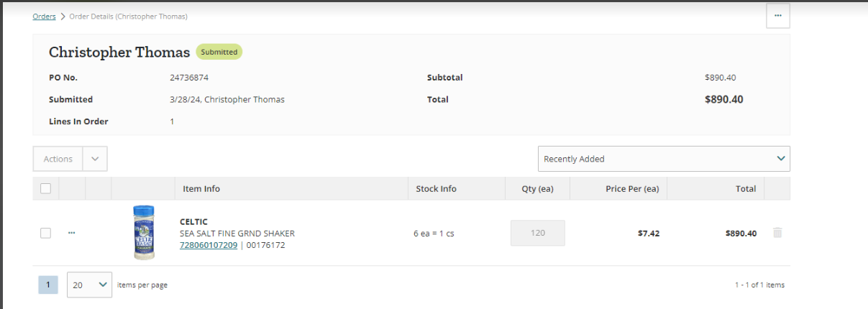Go to page 1 of results

click(x=47, y=285)
